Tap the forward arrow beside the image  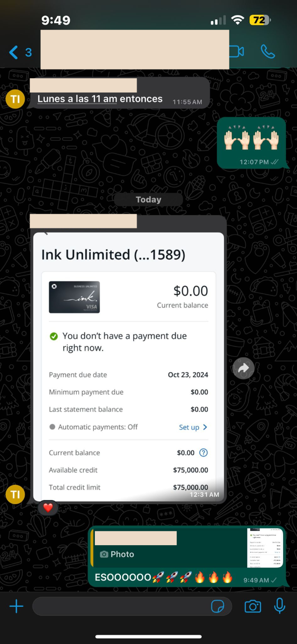pyautogui.click(x=243, y=369)
